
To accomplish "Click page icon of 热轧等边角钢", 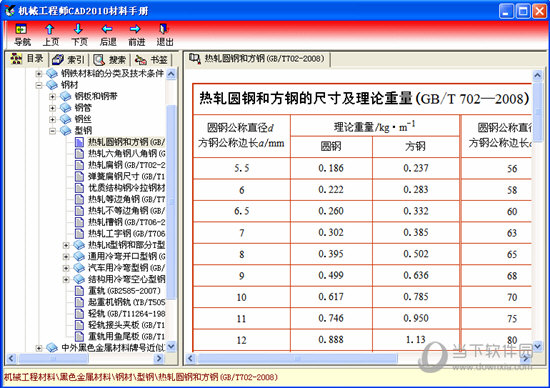I will tap(80, 199).
